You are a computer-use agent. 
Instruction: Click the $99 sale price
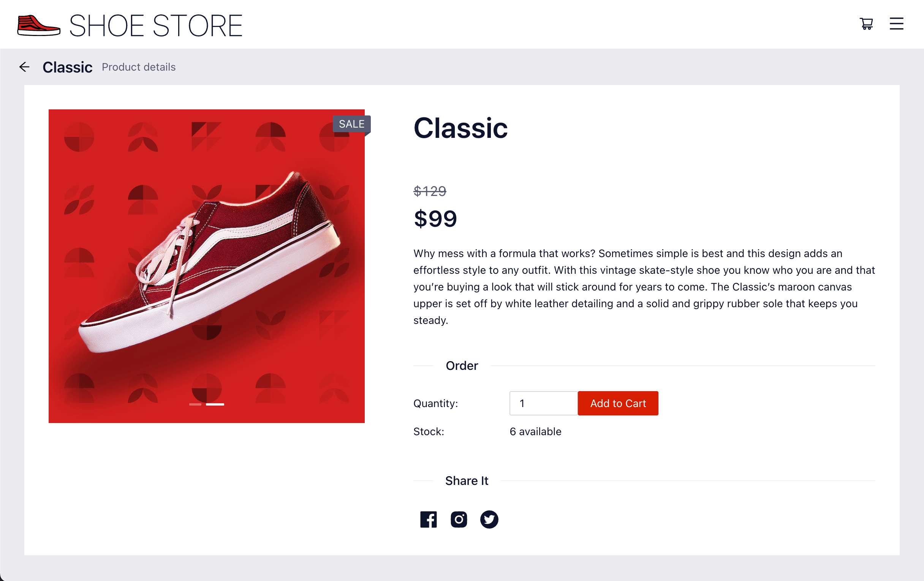pos(435,219)
